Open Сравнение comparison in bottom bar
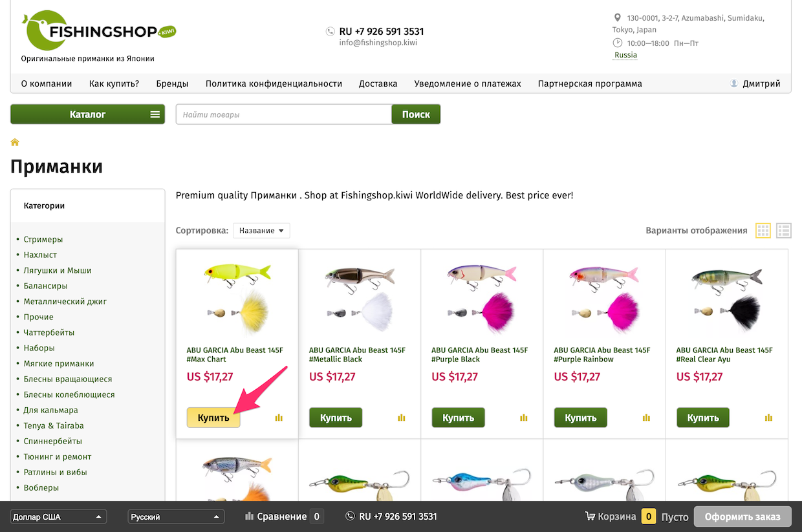 coord(283,516)
